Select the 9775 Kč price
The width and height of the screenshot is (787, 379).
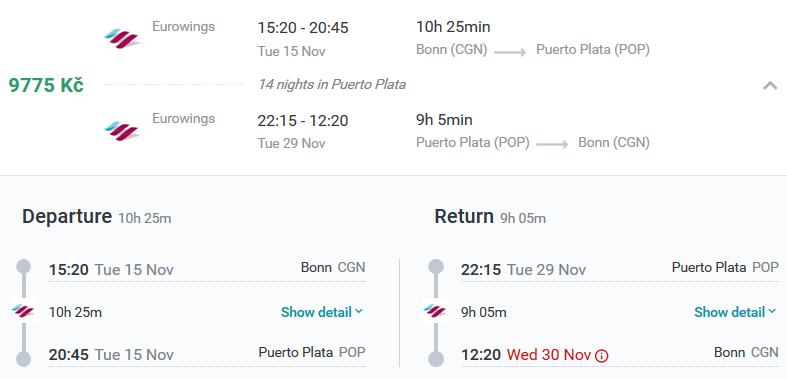[46, 85]
